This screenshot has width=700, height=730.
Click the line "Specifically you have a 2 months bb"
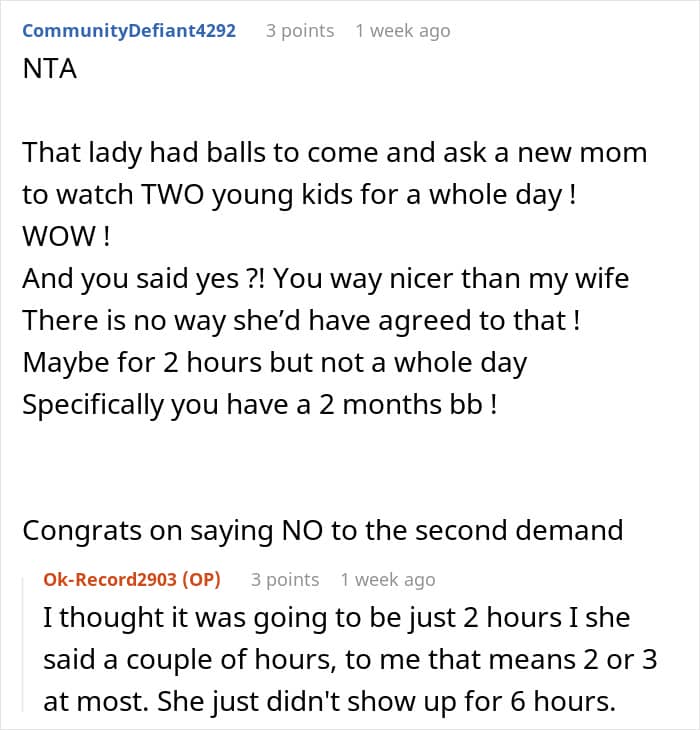(x=260, y=405)
